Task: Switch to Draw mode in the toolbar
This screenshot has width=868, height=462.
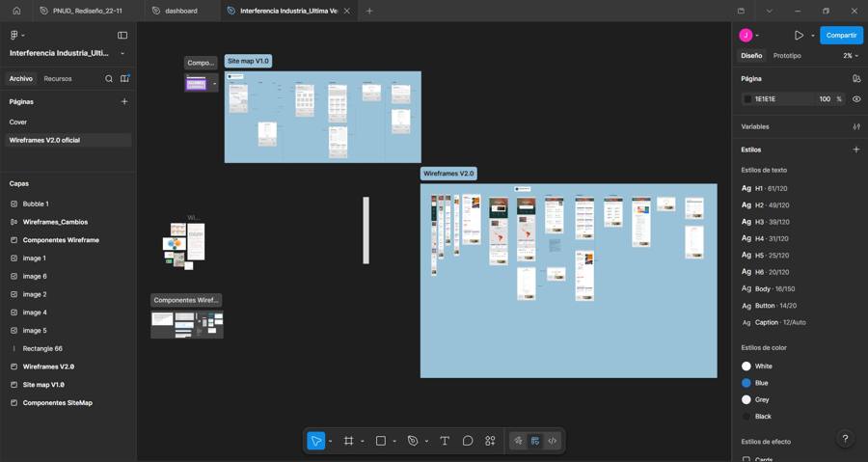Action: tap(518, 441)
